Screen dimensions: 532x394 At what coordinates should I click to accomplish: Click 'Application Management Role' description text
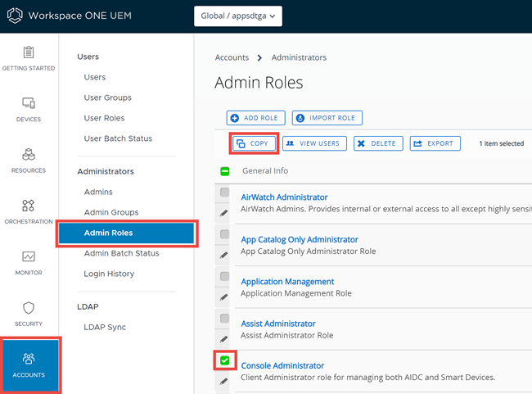(x=295, y=293)
